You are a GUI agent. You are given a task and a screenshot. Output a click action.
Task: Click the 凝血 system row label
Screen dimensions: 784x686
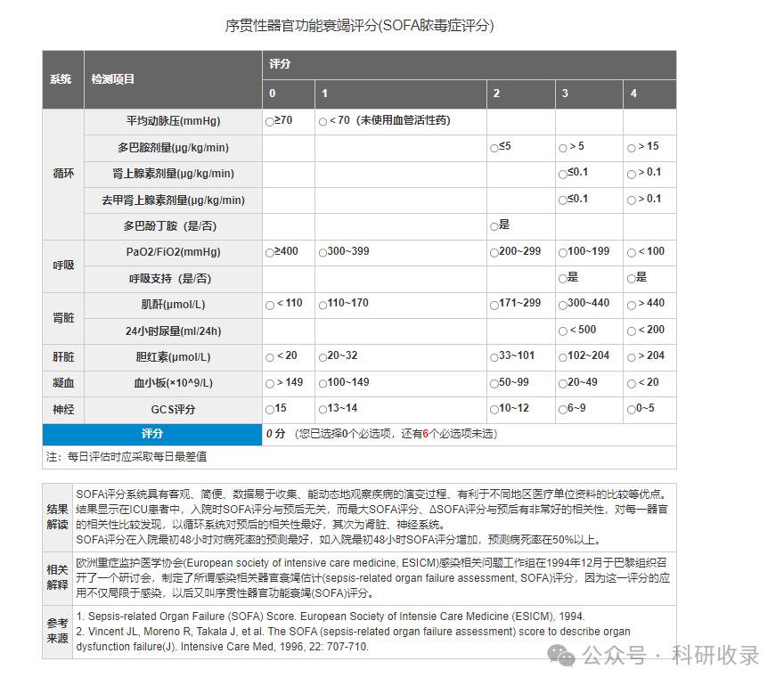[63, 383]
